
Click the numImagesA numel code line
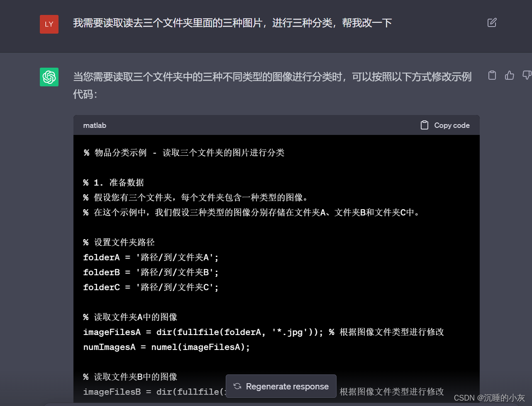[166, 347]
